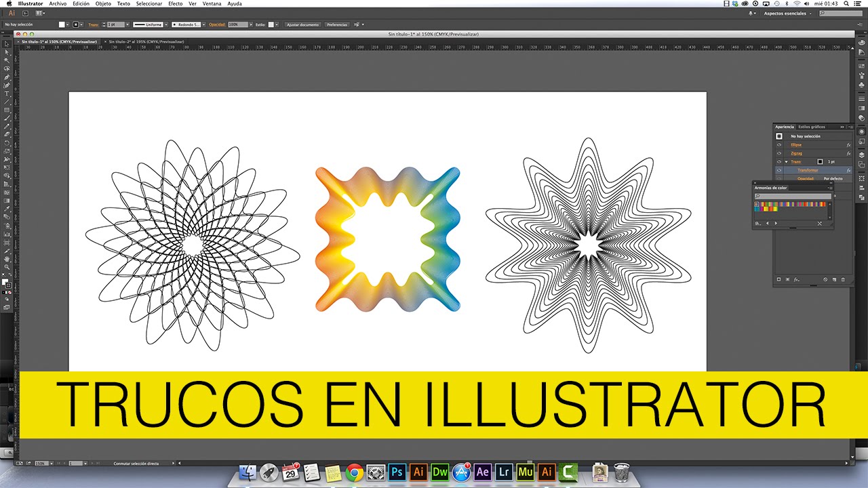The height and width of the screenshot is (488, 868).
Task: Click the Trazo stroke color swatch in the Appearance panel
Action: coord(820,162)
